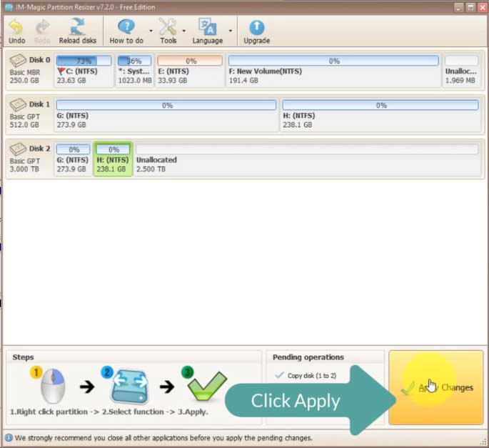Open the Tools wrench icon

click(168, 27)
